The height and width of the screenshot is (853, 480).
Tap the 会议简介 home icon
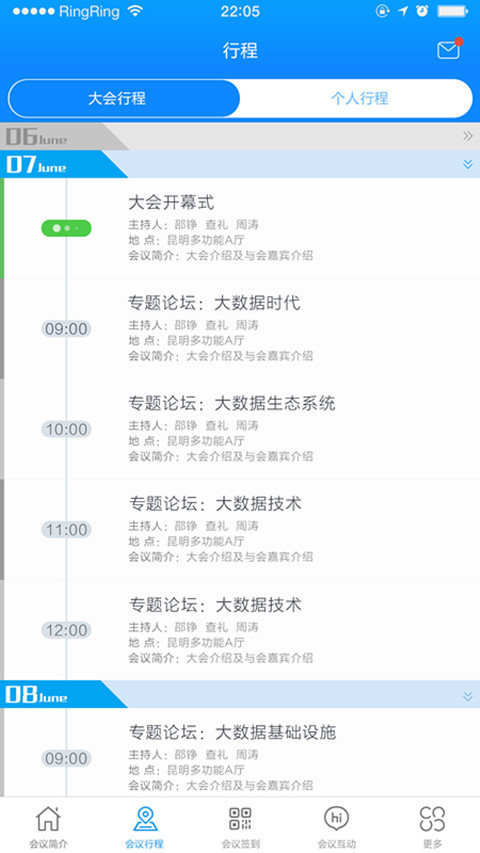click(48, 819)
